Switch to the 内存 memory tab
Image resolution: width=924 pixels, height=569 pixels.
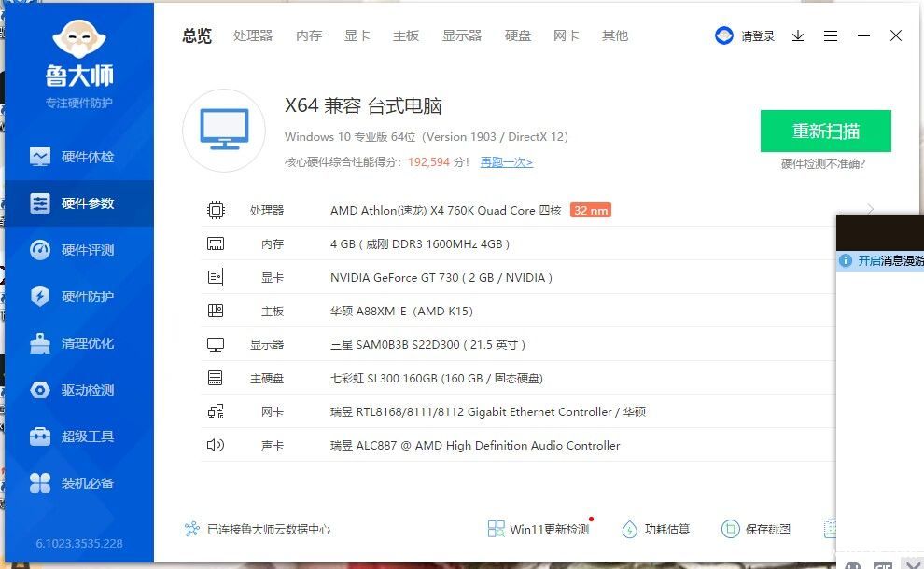click(x=309, y=36)
